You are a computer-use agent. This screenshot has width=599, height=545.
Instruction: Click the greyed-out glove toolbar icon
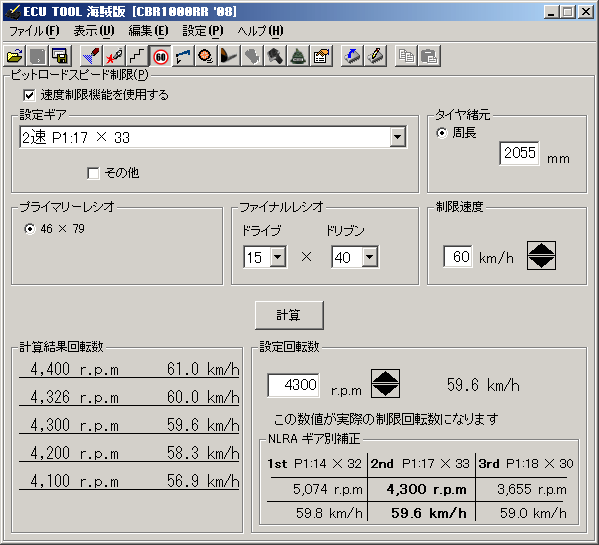click(x=252, y=56)
